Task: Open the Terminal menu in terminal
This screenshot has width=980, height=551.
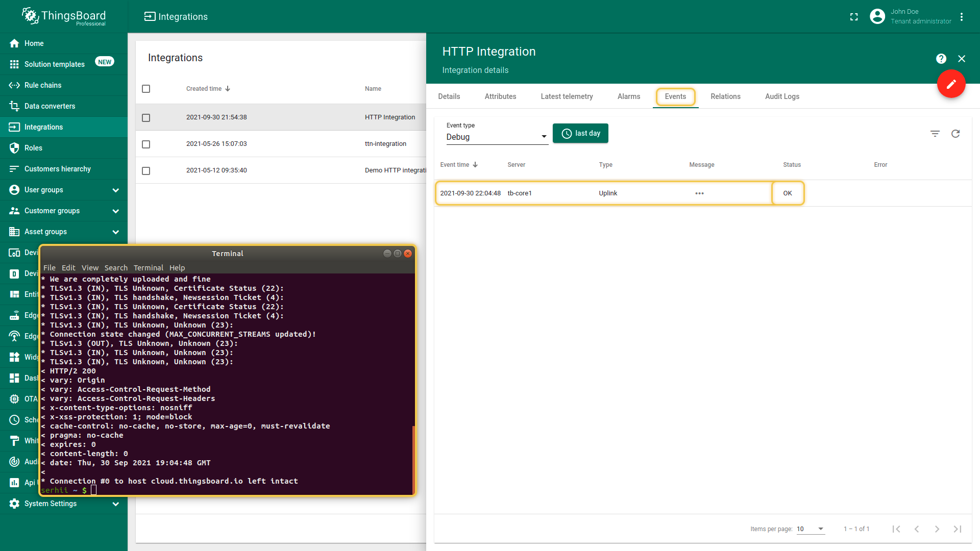Action: point(148,268)
